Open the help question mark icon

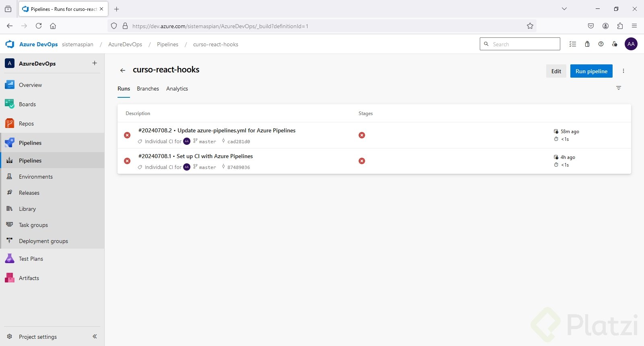(601, 44)
